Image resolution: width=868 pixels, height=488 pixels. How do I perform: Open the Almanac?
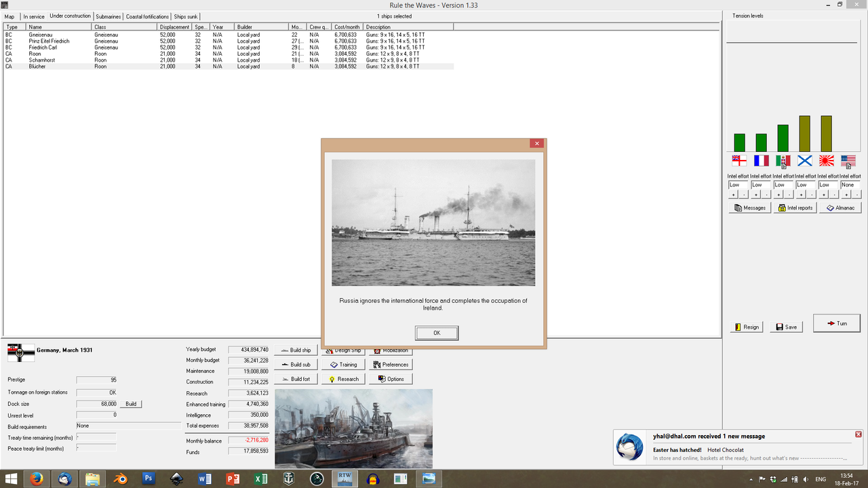pos(840,207)
